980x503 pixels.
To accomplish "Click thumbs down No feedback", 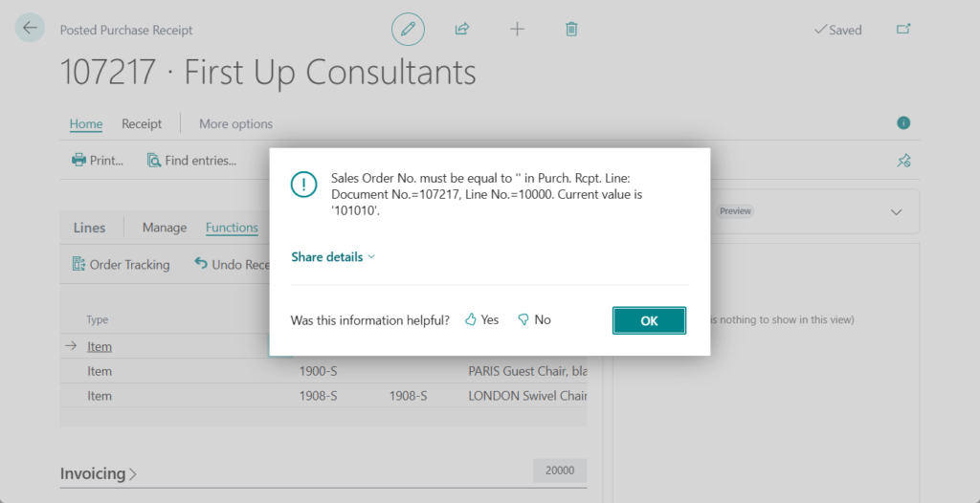I will point(534,320).
